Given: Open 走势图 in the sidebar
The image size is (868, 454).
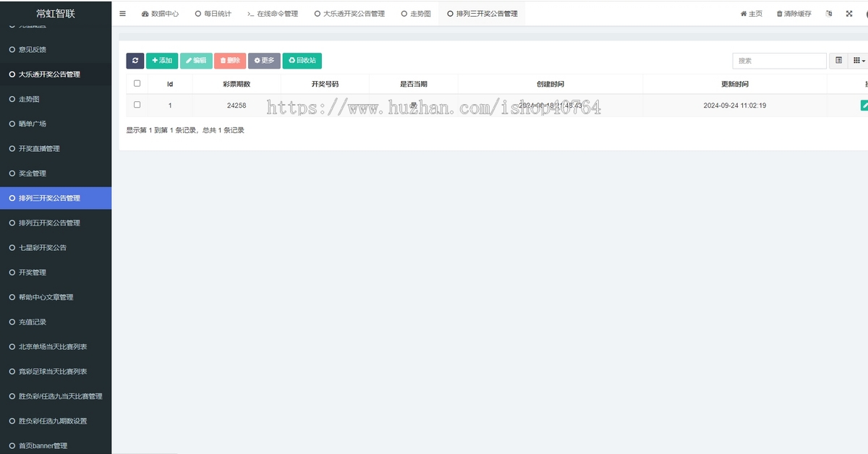Looking at the screenshot, I should pyautogui.click(x=56, y=99).
